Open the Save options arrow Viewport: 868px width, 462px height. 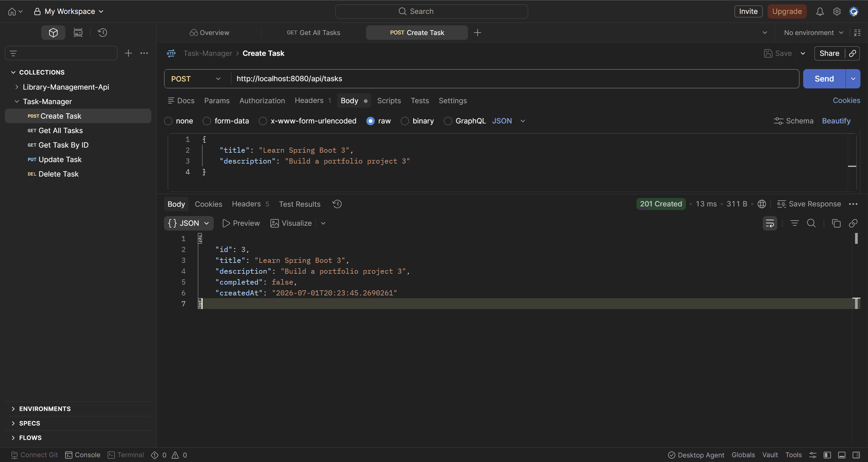pyautogui.click(x=803, y=53)
